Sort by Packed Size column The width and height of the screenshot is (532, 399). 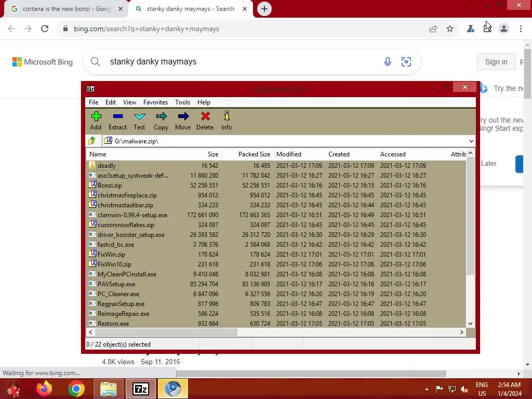point(247,154)
